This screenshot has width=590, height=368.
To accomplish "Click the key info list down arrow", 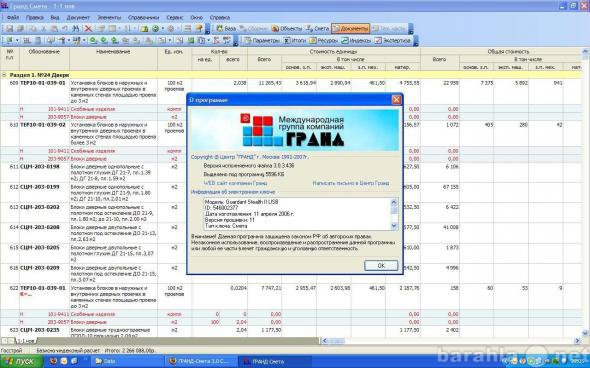I will [394, 226].
